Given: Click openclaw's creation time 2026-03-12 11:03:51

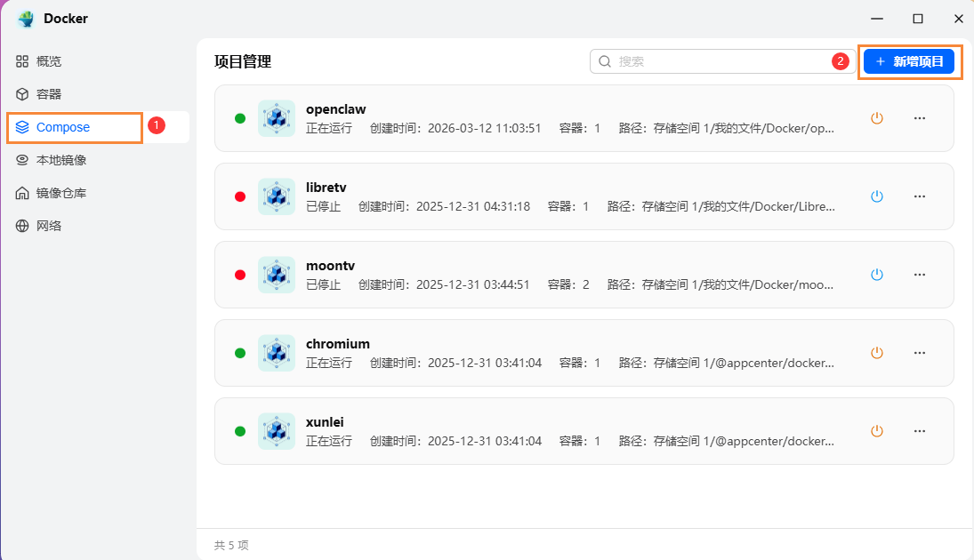Looking at the screenshot, I should click(x=485, y=129).
